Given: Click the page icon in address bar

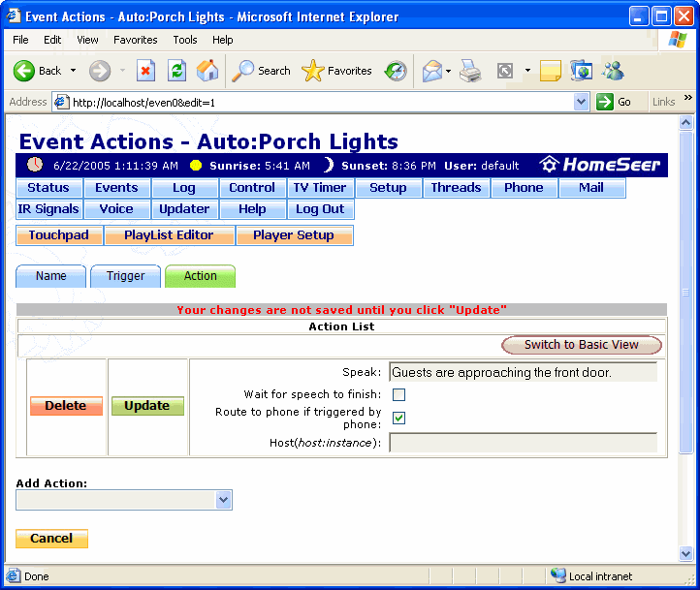Looking at the screenshot, I should coord(62,102).
